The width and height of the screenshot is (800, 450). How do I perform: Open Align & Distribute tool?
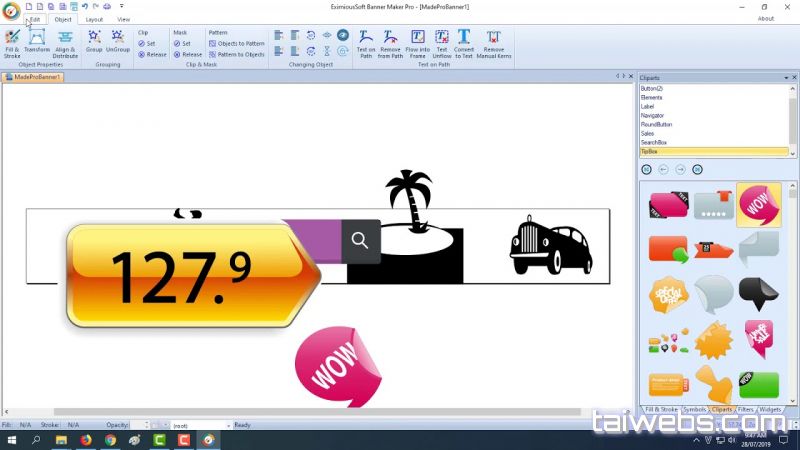coord(65,41)
